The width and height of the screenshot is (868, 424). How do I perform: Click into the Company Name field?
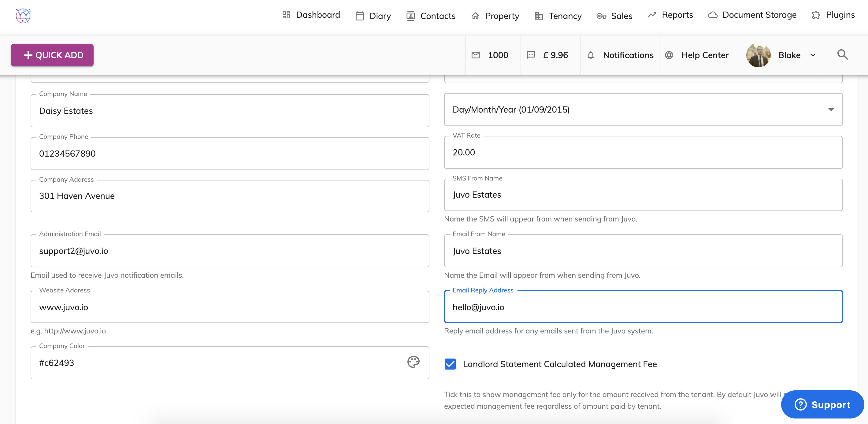(229, 111)
